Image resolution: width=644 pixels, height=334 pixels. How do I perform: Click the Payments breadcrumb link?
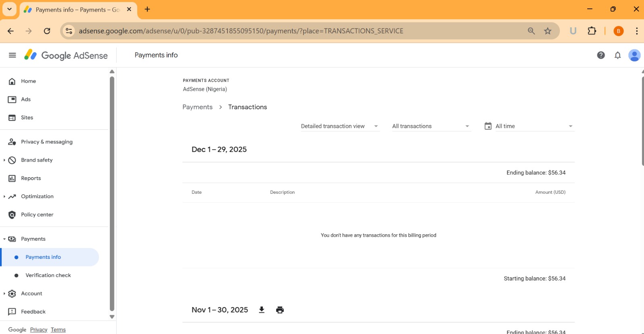point(197,107)
